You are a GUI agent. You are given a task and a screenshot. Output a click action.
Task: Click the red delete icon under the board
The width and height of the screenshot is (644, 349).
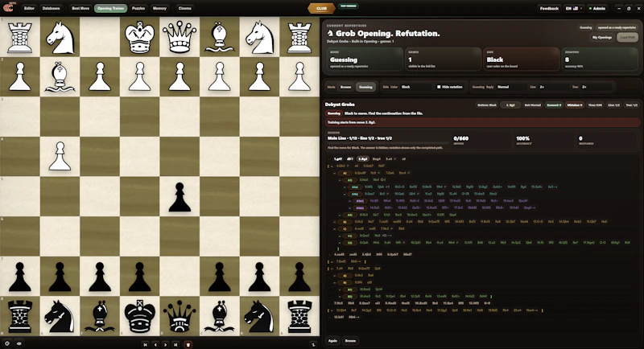coord(188,345)
